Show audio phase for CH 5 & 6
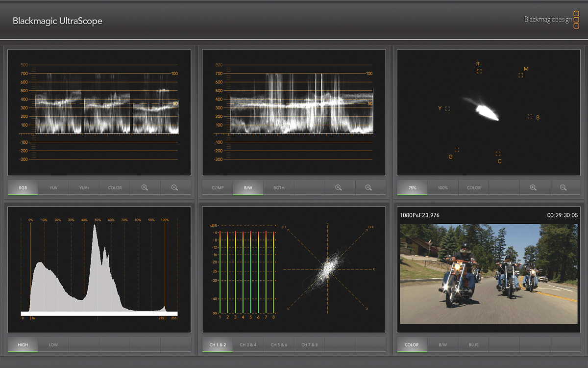This screenshot has height=368, width=588. tap(279, 344)
